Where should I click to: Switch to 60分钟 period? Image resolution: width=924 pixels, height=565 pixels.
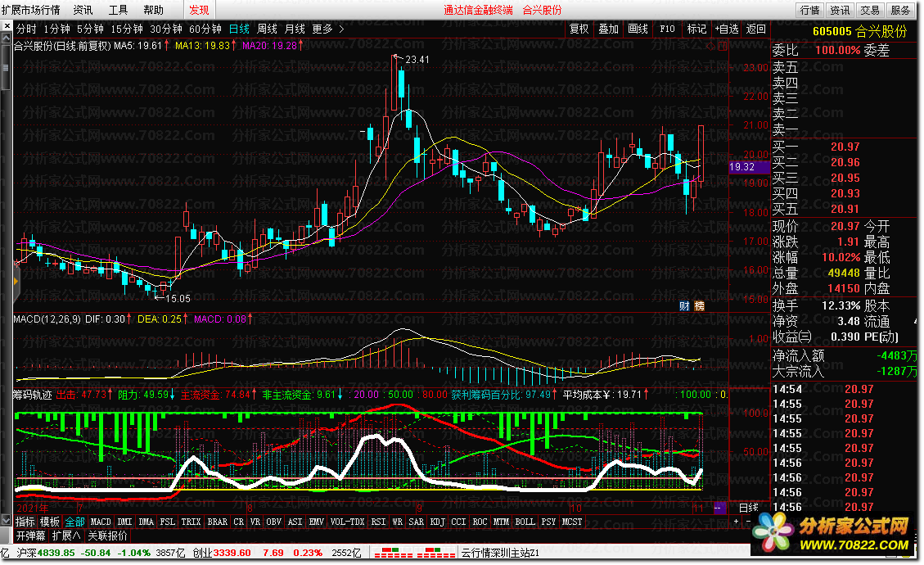click(205, 29)
